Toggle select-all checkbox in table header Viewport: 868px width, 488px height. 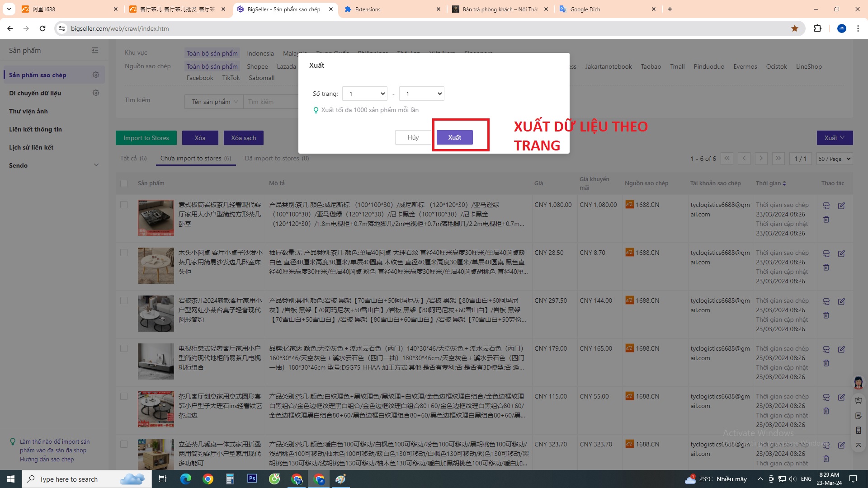(124, 183)
